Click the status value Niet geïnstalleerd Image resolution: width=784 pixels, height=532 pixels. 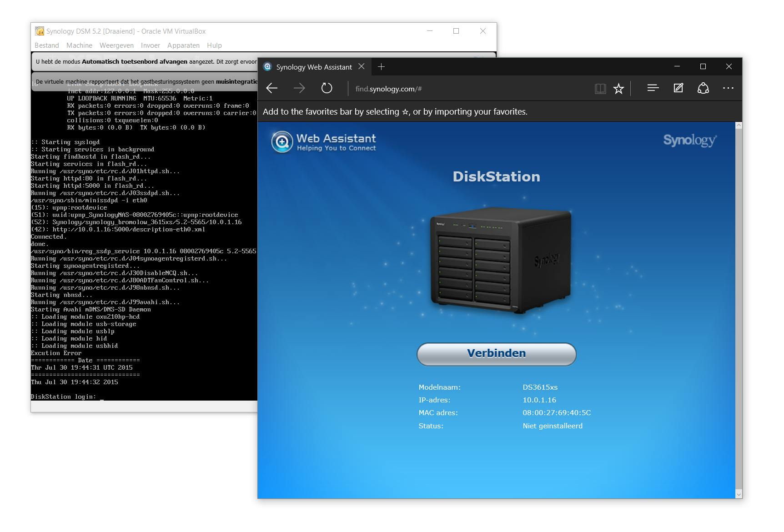tap(553, 426)
